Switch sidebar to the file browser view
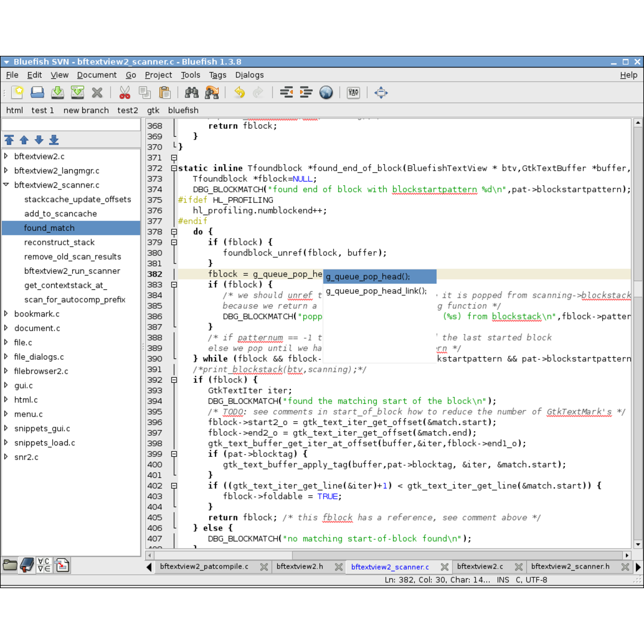 pyautogui.click(x=10, y=565)
